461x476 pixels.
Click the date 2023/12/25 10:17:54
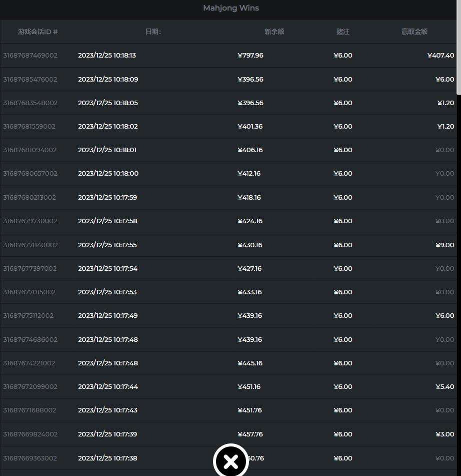(107, 269)
